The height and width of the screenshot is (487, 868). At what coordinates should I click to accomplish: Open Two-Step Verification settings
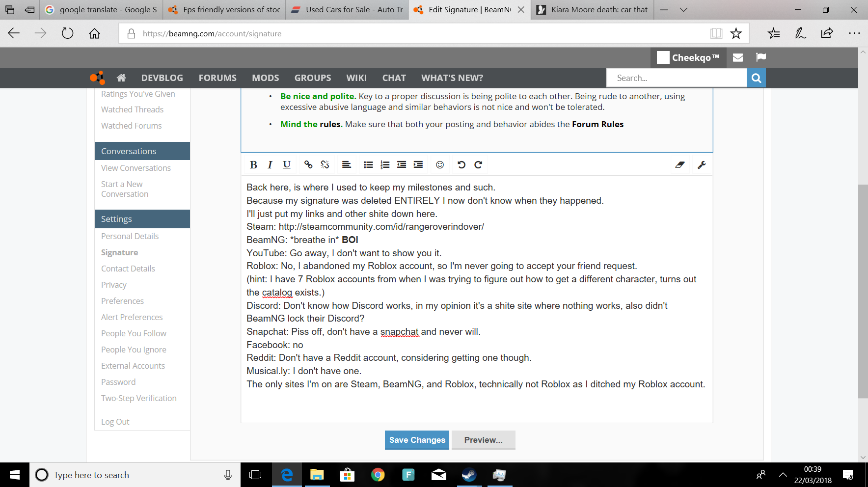coord(139,398)
